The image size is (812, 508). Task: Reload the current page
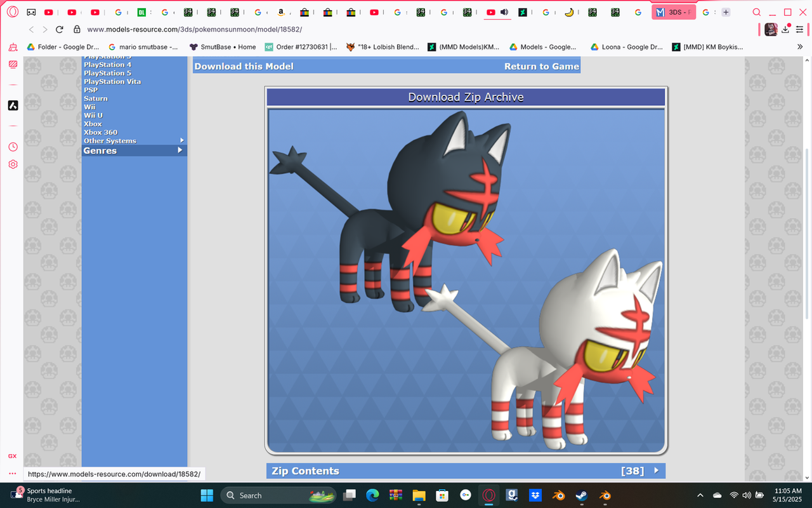(x=60, y=29)
